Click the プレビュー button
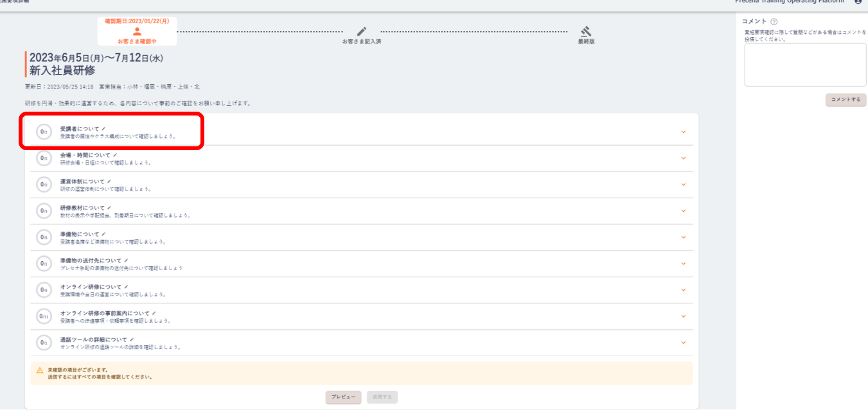This screenshot has width=868, height=412. (344, 397)
